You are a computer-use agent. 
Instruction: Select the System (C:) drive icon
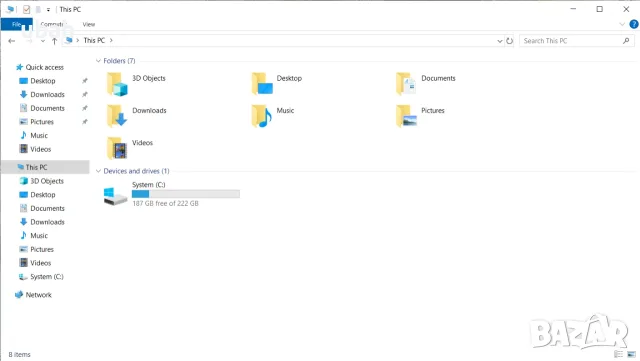click(x=115, y=196)
